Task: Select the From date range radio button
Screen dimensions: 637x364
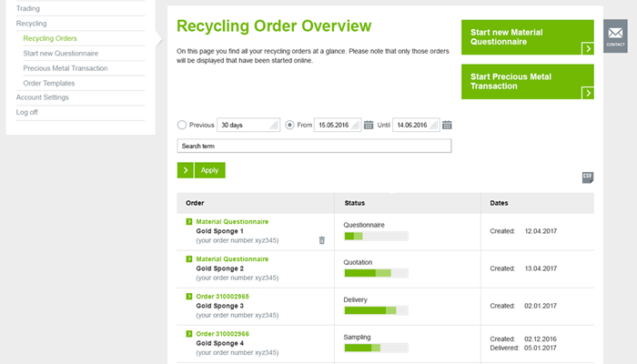Action: (x=290, y=125)
